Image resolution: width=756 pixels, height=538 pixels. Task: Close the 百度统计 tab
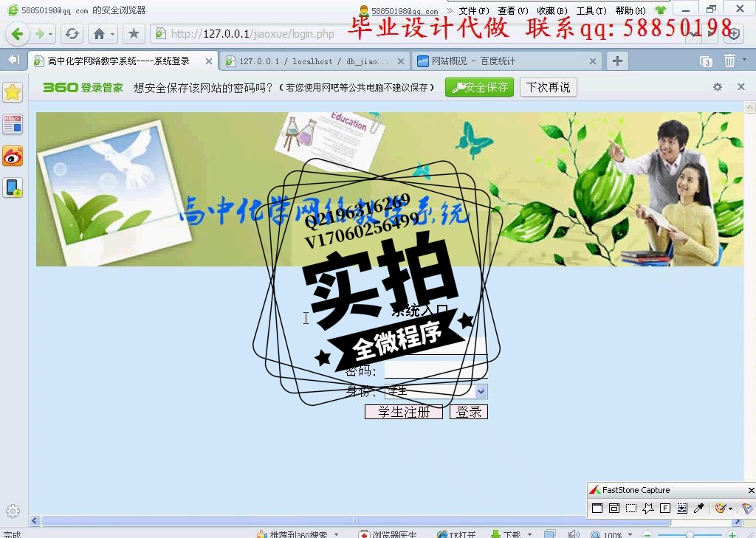(593, 61)
